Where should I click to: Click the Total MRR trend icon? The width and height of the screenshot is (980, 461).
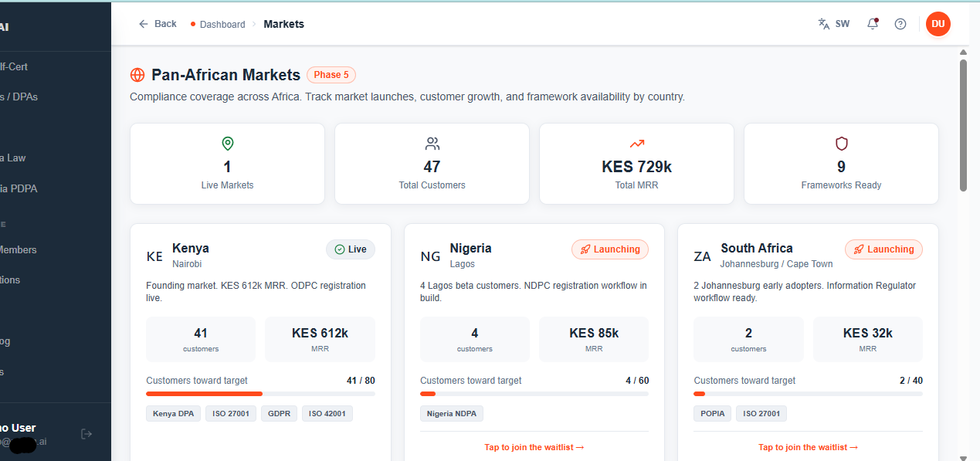pos(636,144)
